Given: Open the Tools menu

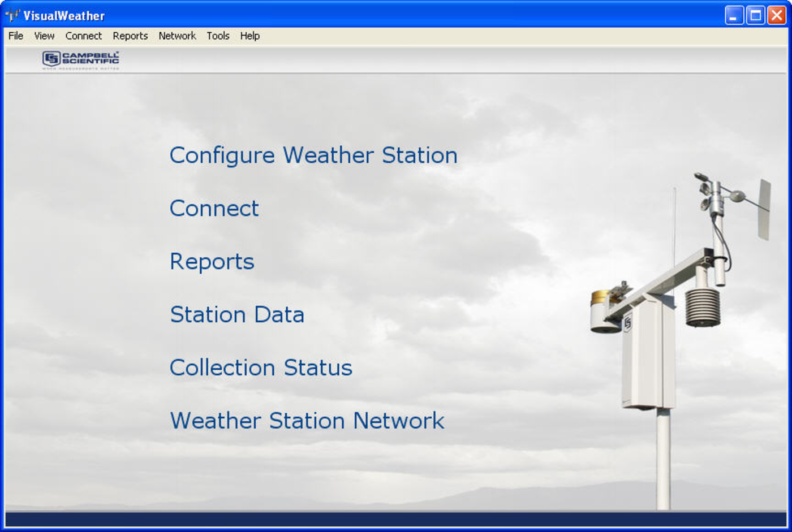Looking at the screenshot, I should tap(218, 36).
